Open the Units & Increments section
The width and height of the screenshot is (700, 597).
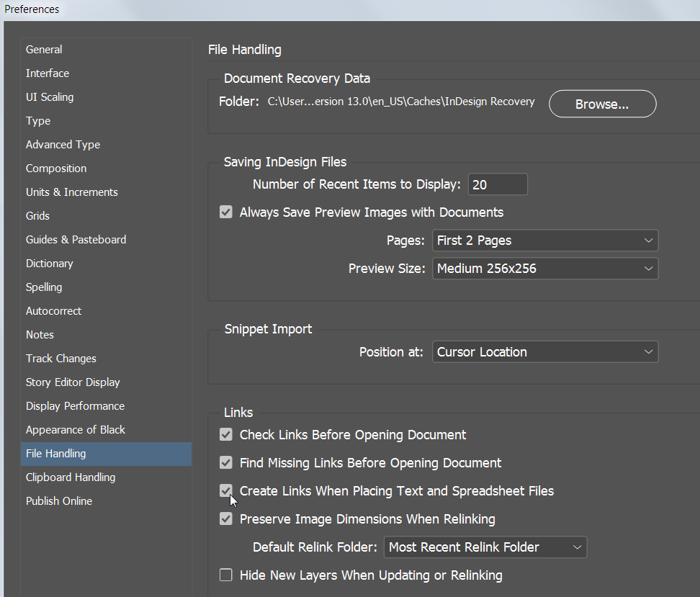point(71,192)
